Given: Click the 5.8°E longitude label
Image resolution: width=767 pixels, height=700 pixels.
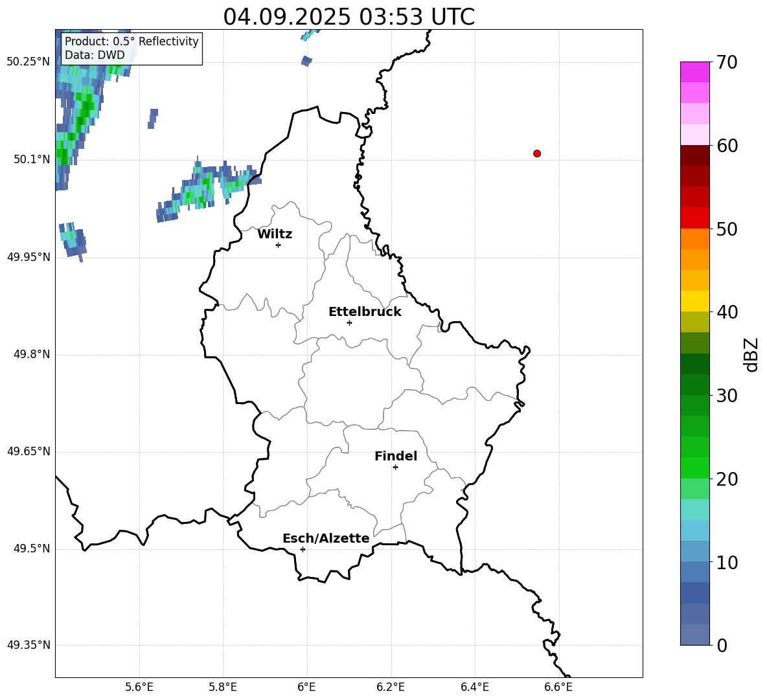Looking at the screenshot, I should coord(223,687).
